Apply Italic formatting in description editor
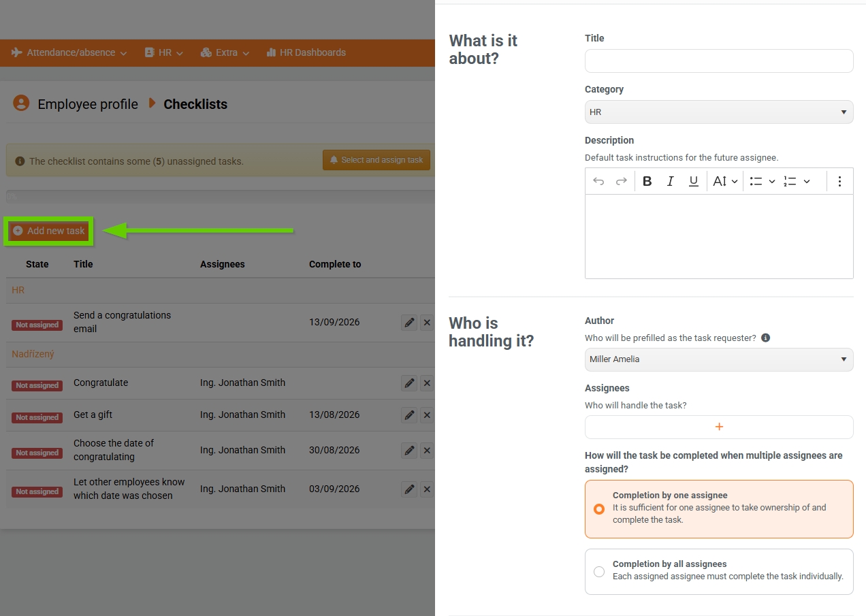The image size is (866, 616). (x=671, y=181)
